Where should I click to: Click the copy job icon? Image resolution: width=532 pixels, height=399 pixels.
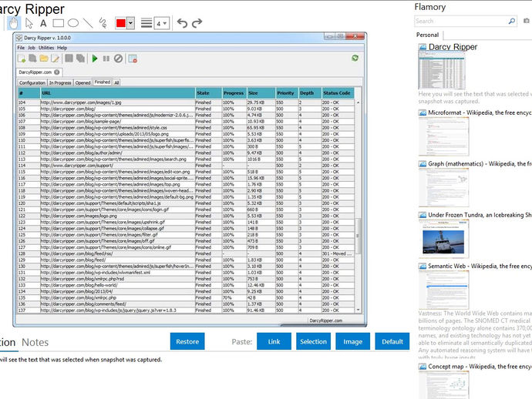click(32, 59)
